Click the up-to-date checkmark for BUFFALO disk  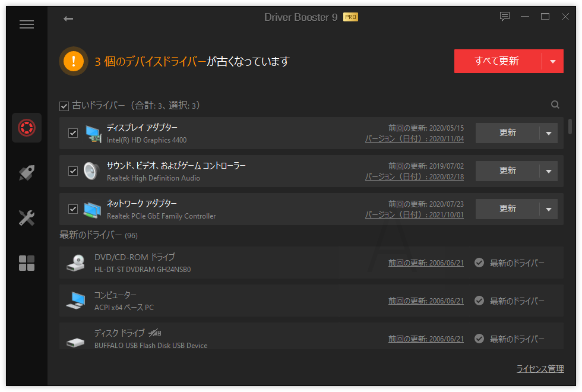[479, 339]
